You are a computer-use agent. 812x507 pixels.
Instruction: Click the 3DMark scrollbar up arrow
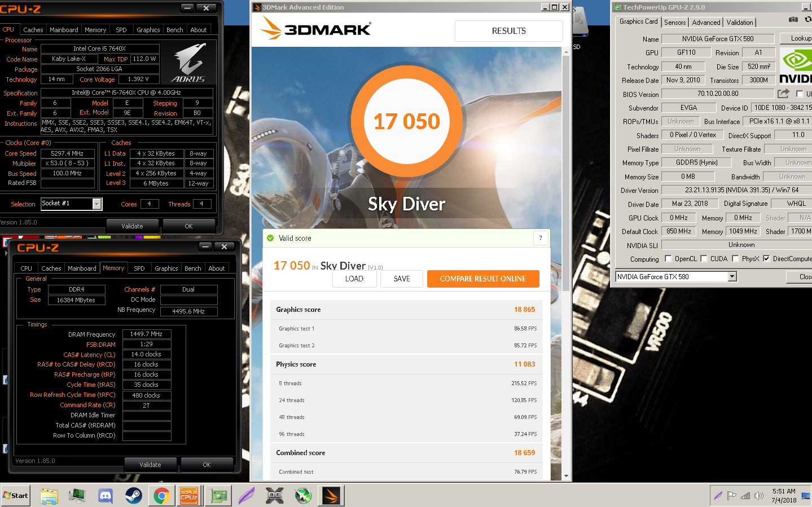pyautogui.click(x=566, y=51)
